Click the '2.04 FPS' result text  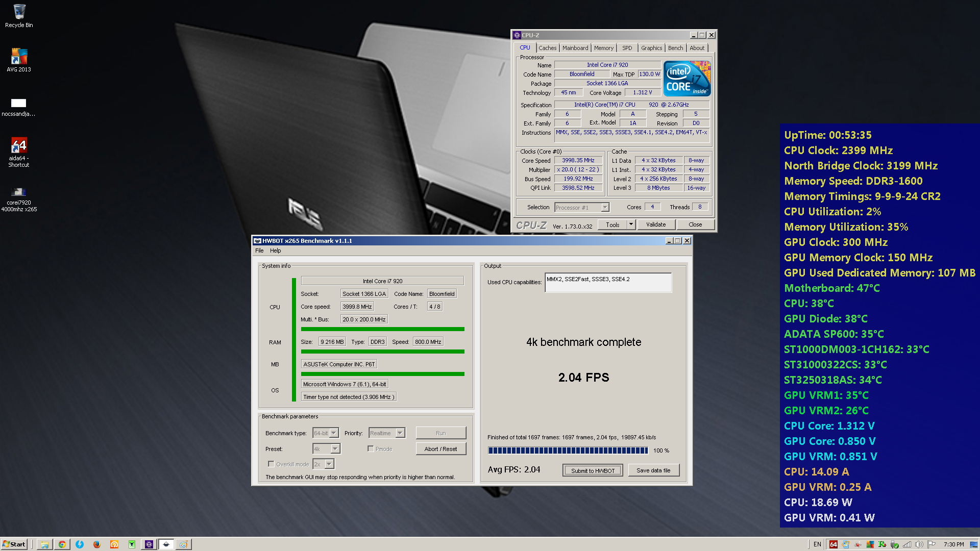583,378
